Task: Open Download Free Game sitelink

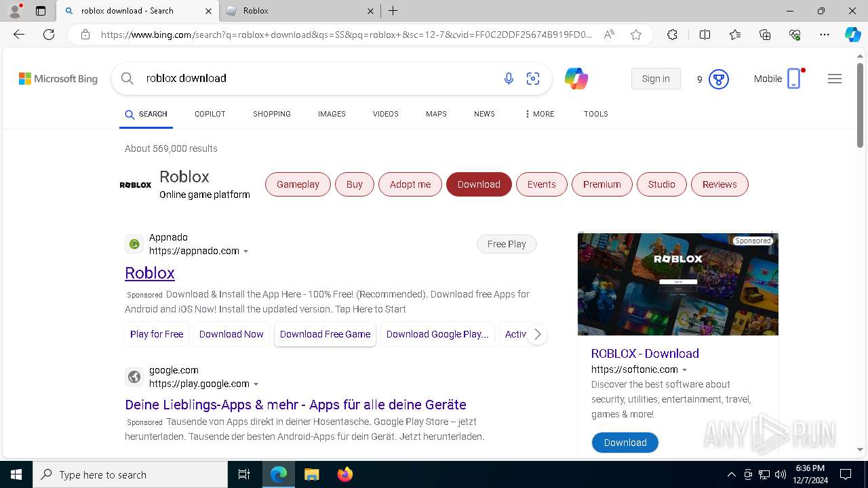Action: [x=325, y=334]
